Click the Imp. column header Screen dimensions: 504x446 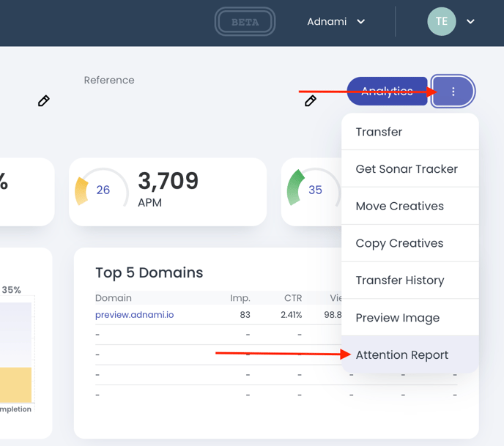[240, 298]
